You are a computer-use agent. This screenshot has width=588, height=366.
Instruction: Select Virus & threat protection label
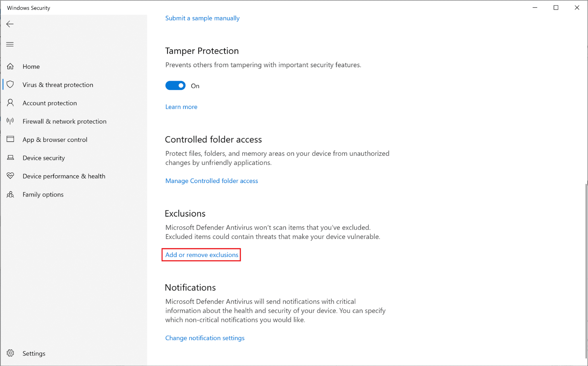tap(58, 85)
